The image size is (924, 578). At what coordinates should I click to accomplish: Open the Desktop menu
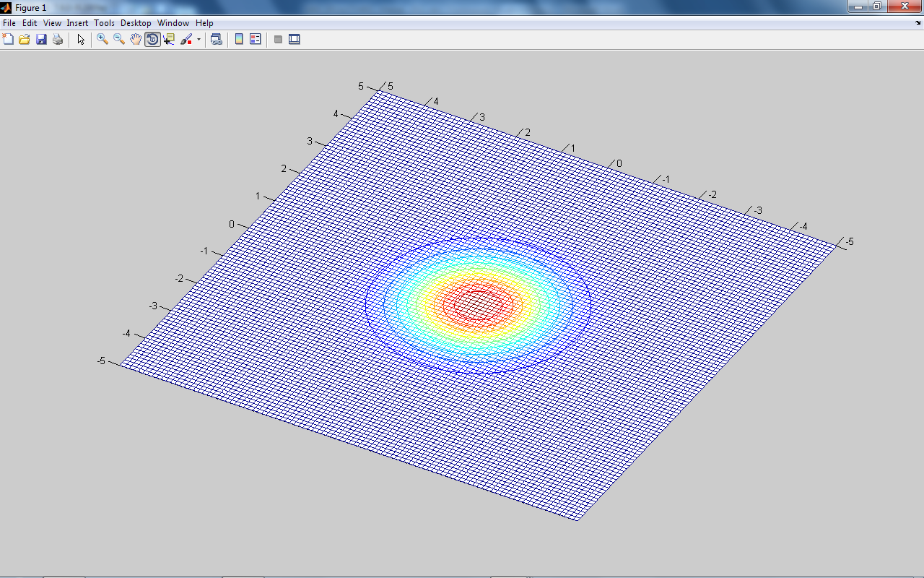(136, 23)
